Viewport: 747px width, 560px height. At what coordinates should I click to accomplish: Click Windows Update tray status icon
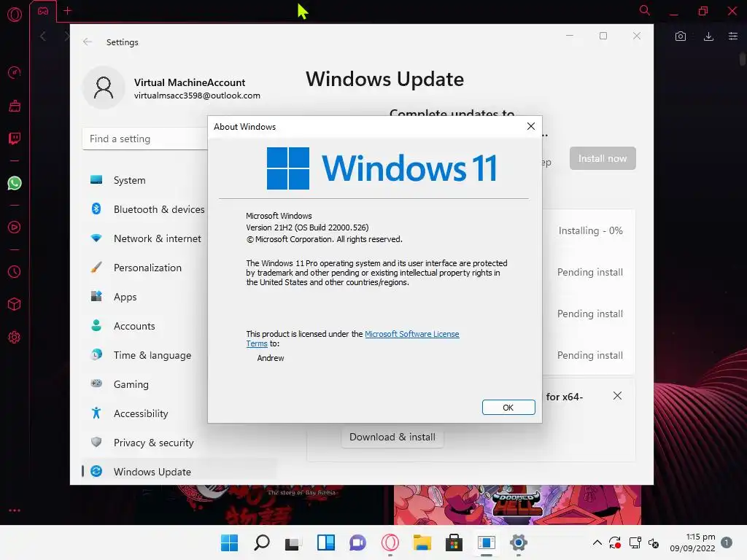point(614,542)
